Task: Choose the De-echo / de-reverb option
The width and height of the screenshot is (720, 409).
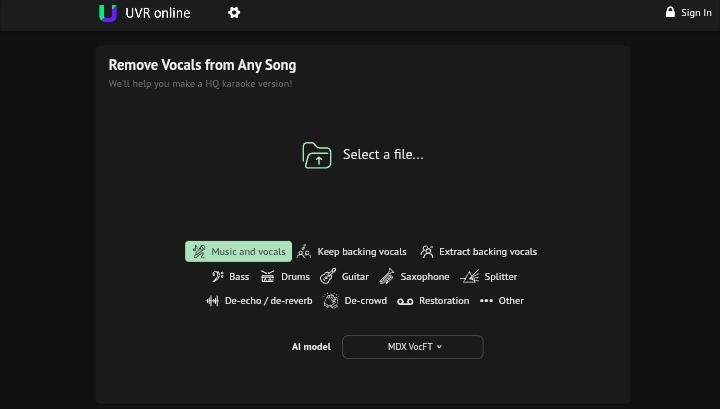Action: (259, 301)
